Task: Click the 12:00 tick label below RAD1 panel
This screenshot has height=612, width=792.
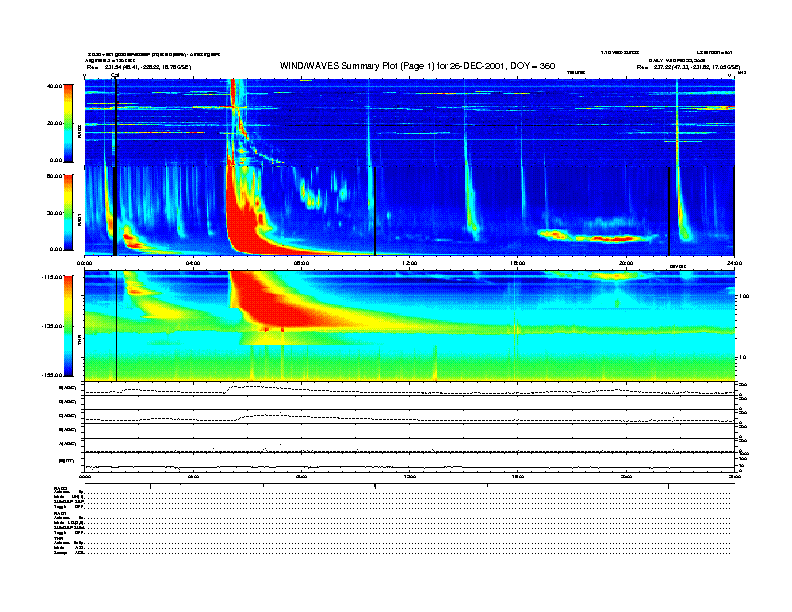Action: coord(410,263)
